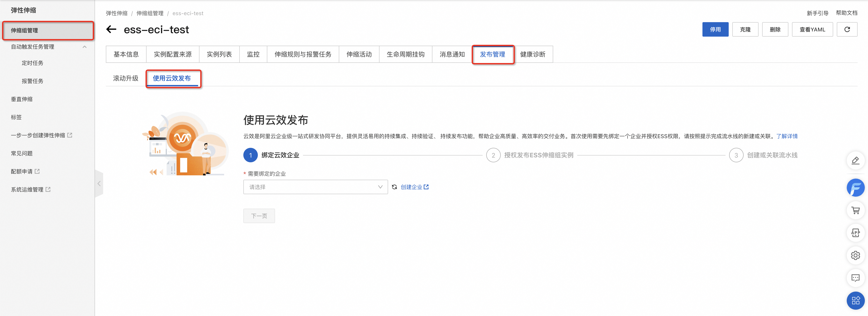Switch to the 健康诊断 tab
Image resolution: width=868 pixels, height=316 pixels.
(532, 54)
